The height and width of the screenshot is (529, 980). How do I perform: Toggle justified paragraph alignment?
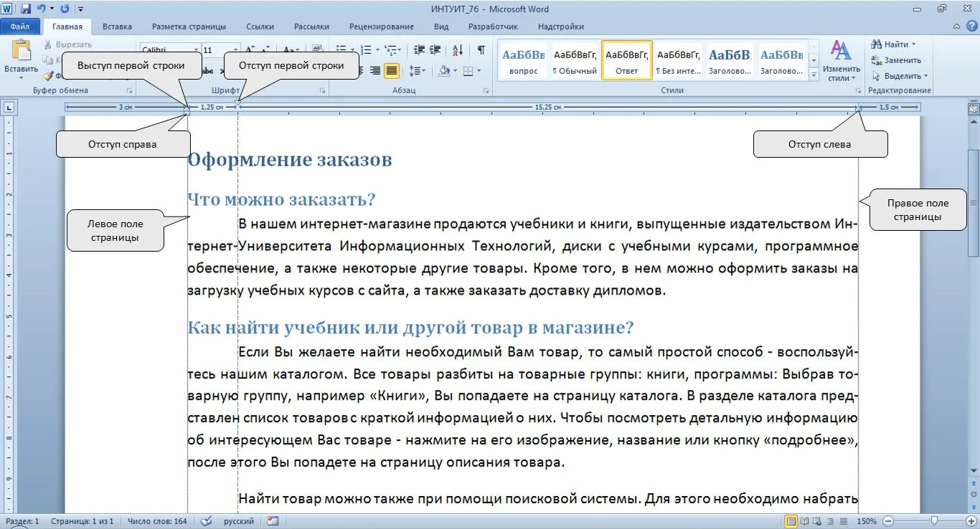point(391,70)
